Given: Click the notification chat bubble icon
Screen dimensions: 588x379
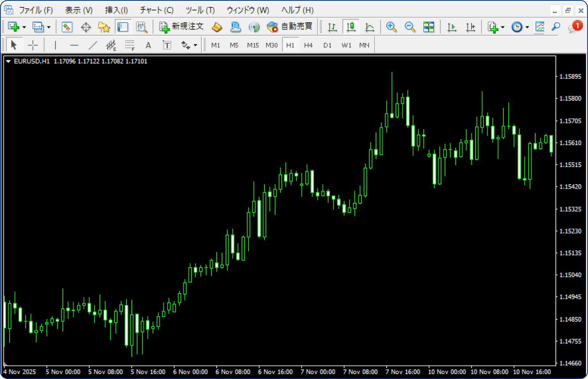Looking at the screenshot, I should click(575, 27).
